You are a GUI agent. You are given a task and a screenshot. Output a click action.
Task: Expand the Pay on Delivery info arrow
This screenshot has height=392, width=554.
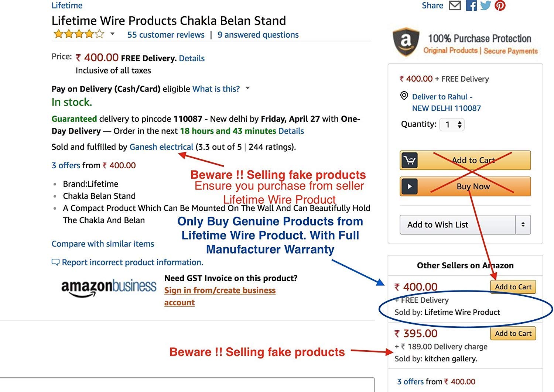[248, 88]
